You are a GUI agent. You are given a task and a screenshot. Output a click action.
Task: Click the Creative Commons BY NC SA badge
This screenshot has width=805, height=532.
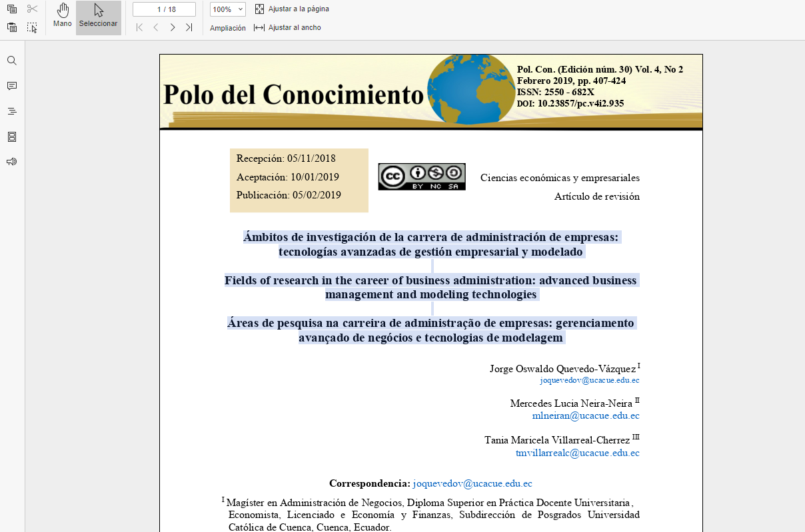[422, 176]
